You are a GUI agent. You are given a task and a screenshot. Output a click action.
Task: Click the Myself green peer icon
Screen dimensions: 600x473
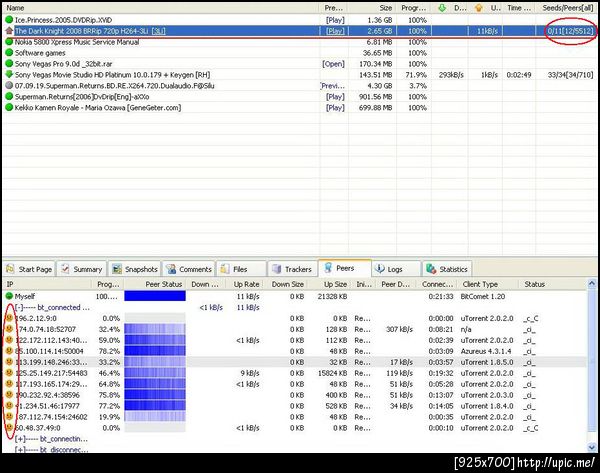[x=9, y=296]
